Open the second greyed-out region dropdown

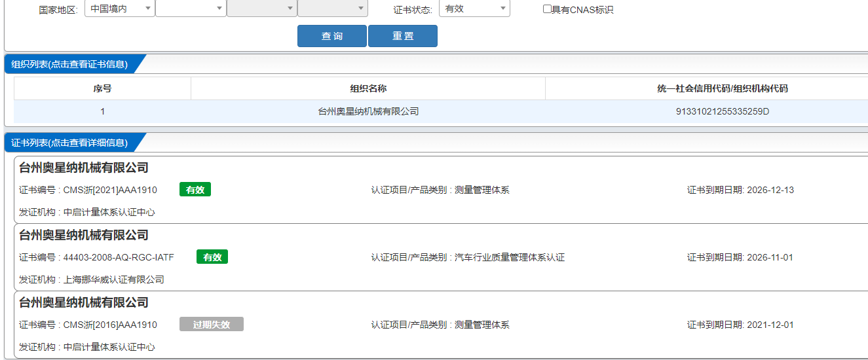click(333, 9)
